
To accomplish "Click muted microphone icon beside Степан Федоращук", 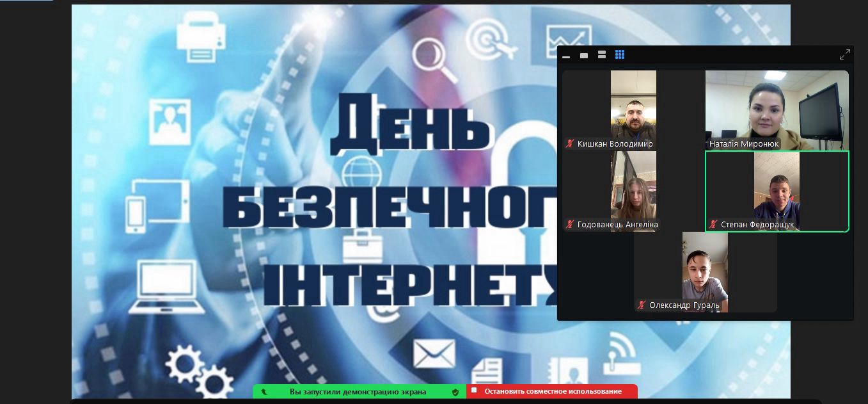I will 713,225.
